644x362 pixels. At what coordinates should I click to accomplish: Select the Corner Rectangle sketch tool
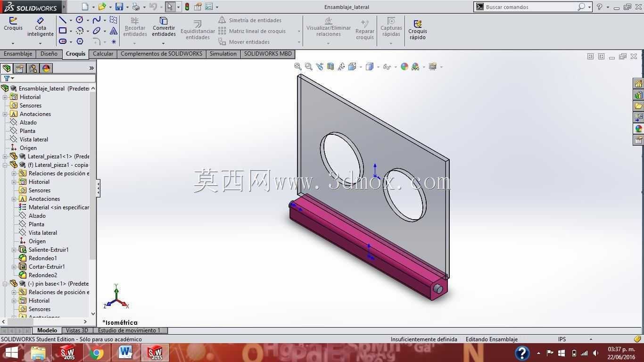tap(62, 31)
